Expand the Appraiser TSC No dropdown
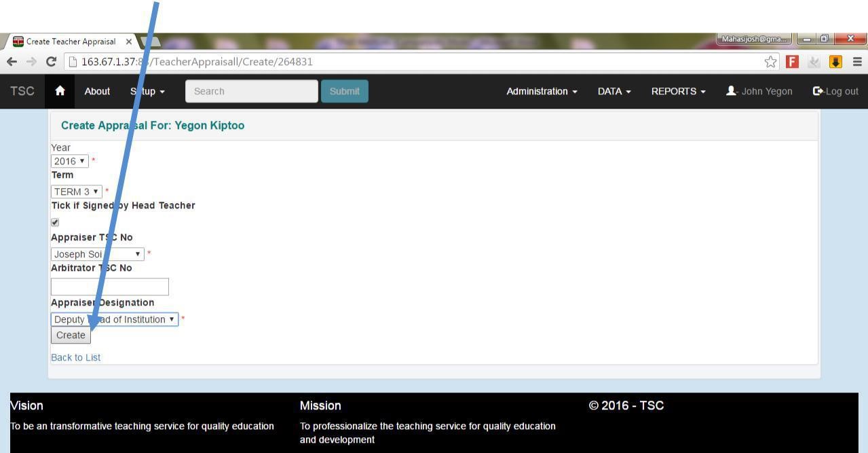 [x=98, y=254]
